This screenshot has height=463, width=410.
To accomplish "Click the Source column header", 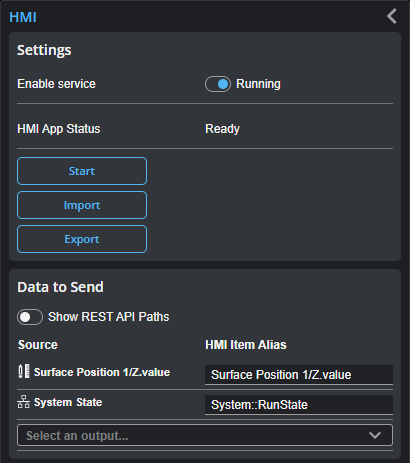I will pyautogui.click(x=38, y=345).
